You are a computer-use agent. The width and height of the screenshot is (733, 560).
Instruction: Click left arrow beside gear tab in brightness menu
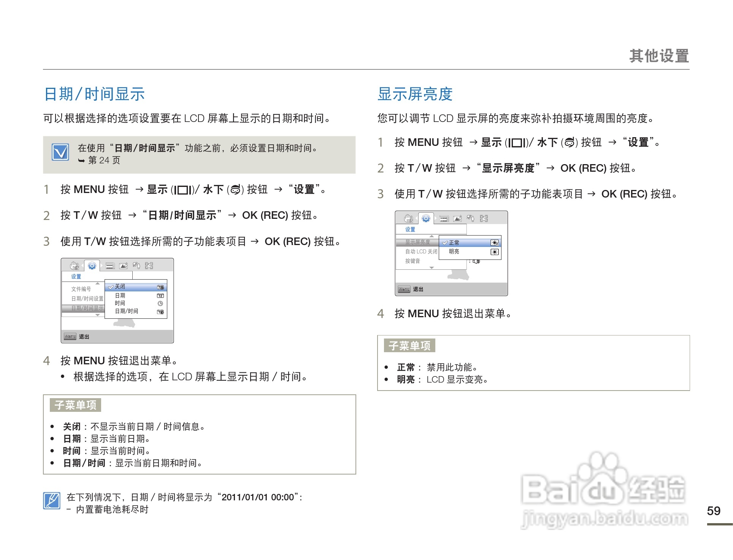(417, 218)
